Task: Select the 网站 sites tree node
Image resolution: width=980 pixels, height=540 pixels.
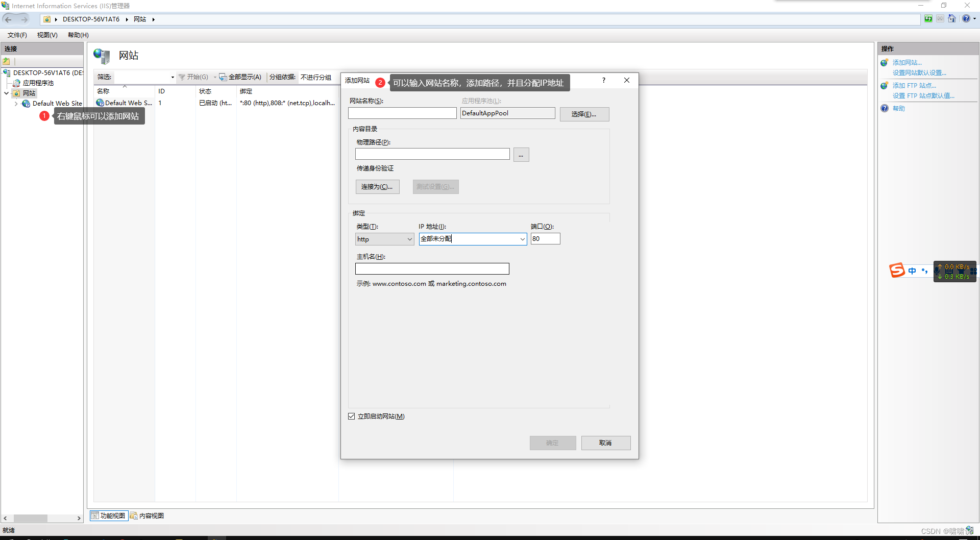Action: [x=29, y=93]
